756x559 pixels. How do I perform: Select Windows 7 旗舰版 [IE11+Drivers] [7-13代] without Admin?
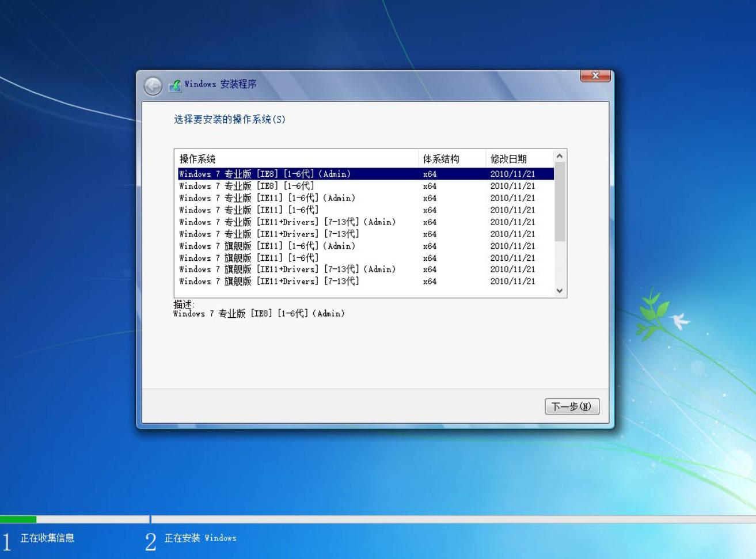pos(366,282)
